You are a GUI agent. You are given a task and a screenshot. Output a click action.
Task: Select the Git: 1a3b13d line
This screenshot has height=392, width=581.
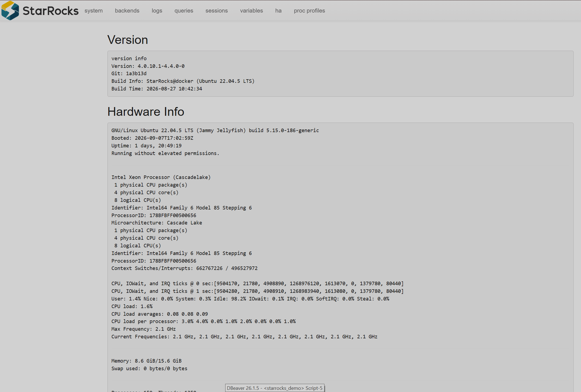129,74
